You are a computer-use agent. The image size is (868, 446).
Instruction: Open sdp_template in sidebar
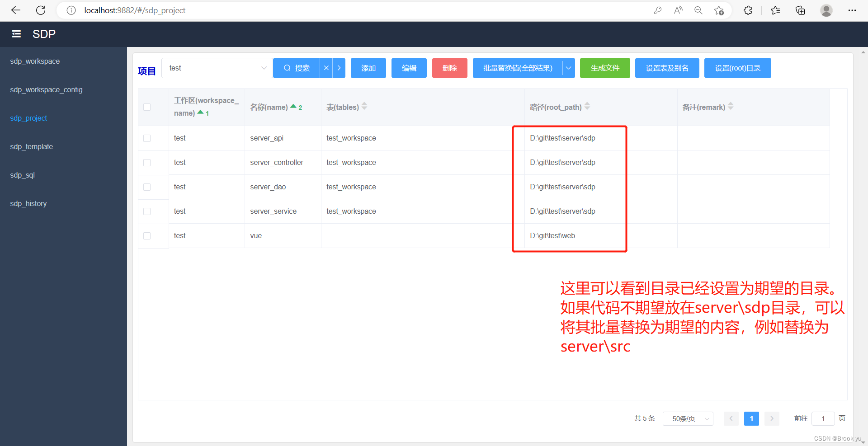[x=32, y=146]
